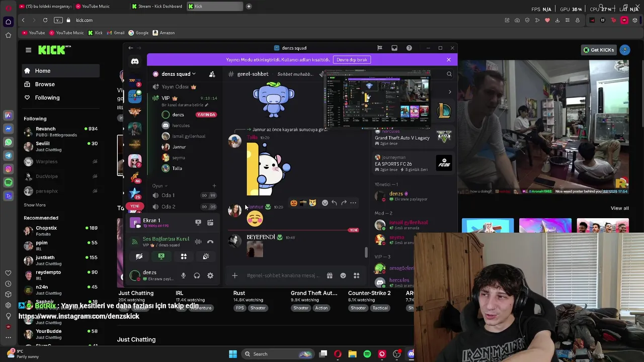Open emoji picker in message box
644x362 pixels.
[x=343, y=276]
